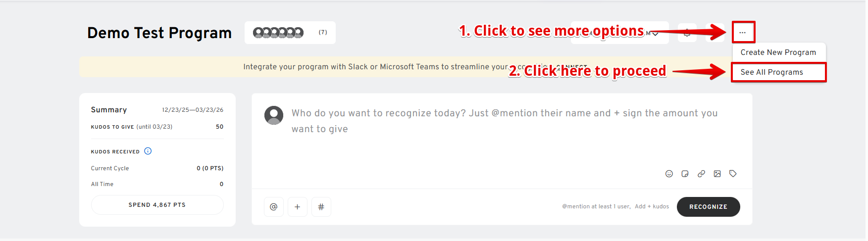Click the + add kudos button

(297, 207)
